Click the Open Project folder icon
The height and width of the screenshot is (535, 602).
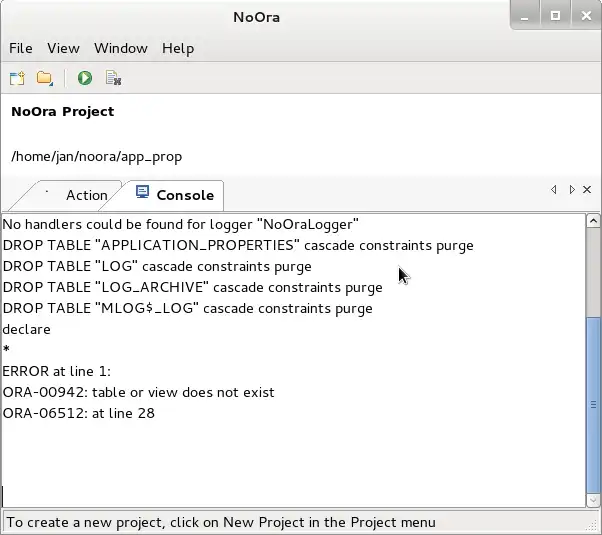(44, 78)
